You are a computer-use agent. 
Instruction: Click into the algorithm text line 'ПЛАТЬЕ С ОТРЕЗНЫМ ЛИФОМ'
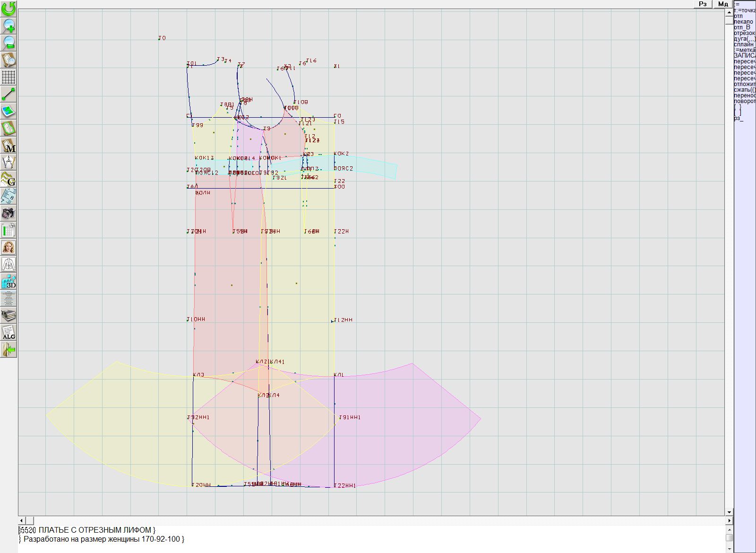(x=94, y=530)
